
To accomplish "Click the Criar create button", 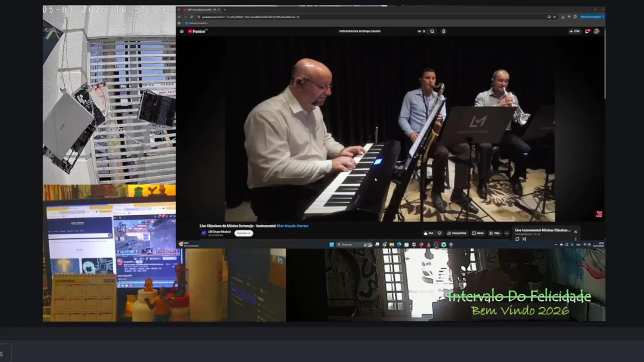I will pyautogui.click(x=575, y=31).
